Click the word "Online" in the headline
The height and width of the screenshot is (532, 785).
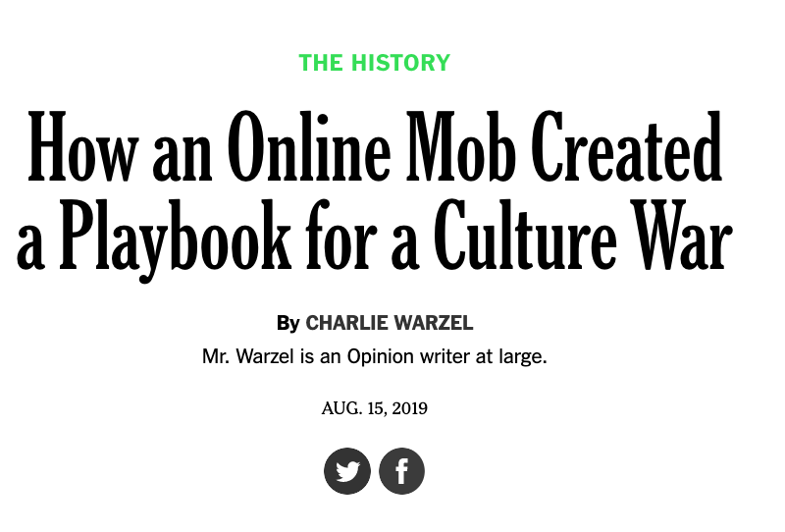coord(309,146)
